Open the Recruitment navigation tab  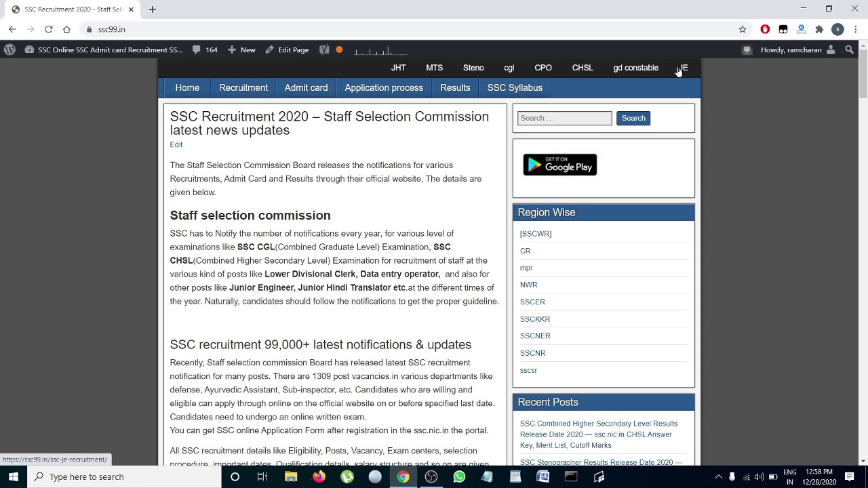pyautogui.click(x=243, y=87)
